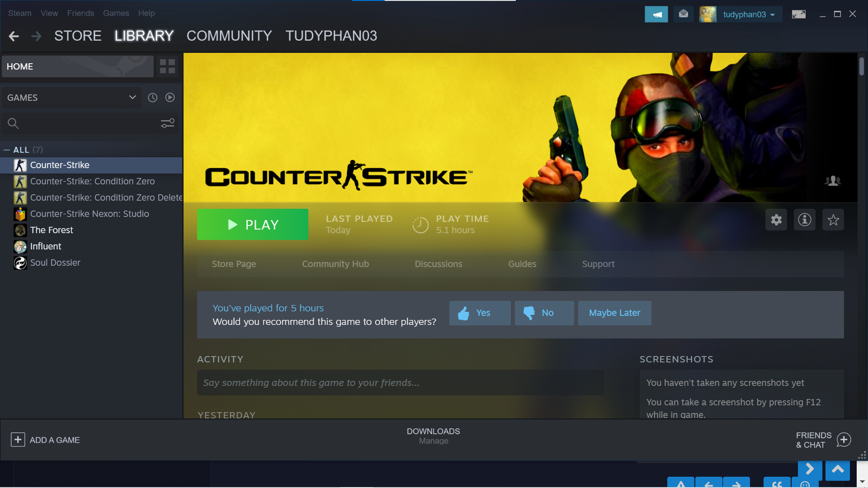Click Yes thumbs up to recommend
The width and height of the screenshot is (868, 488).
[480, 313]
